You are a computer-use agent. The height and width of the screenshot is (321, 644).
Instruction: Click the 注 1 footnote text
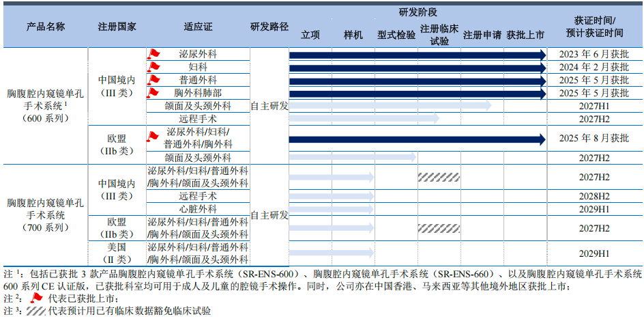click(x=323, y=279)
